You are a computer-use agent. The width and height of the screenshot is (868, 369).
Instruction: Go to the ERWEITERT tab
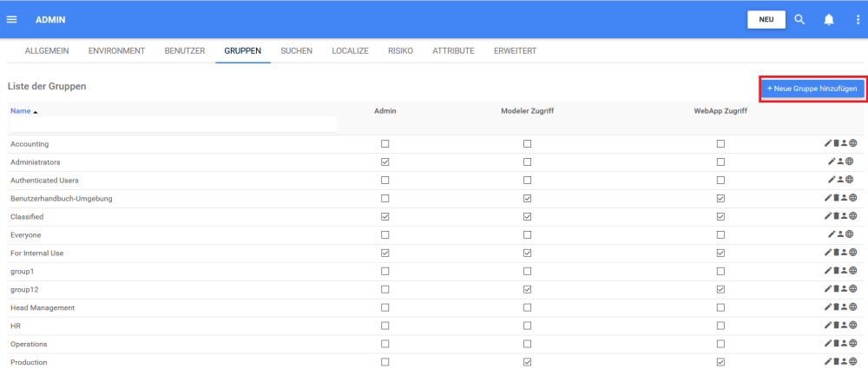coord(515,51)
